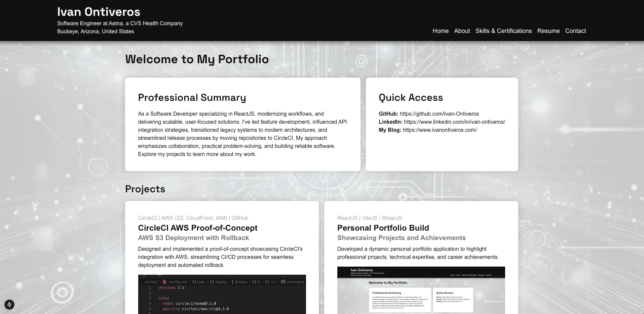Click the Professional Summary heading
The height and width of the screenshot is (314, 644).
[x=192, y=97]
